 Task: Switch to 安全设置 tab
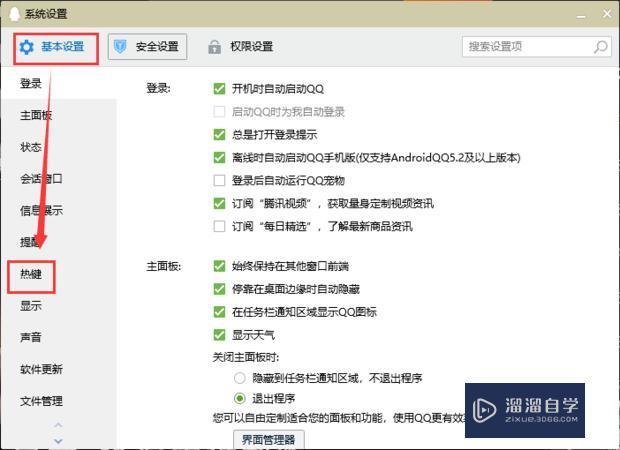[147, 47]
